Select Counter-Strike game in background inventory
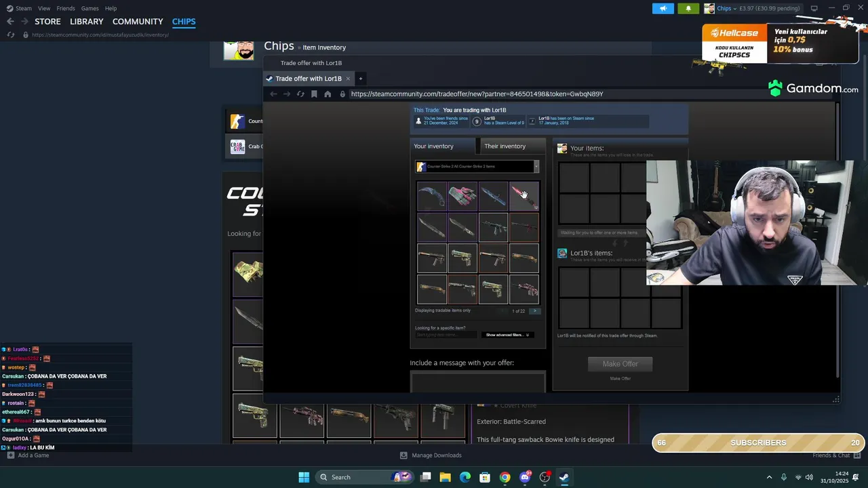This screenshot has width=868, height=488. 245,121
